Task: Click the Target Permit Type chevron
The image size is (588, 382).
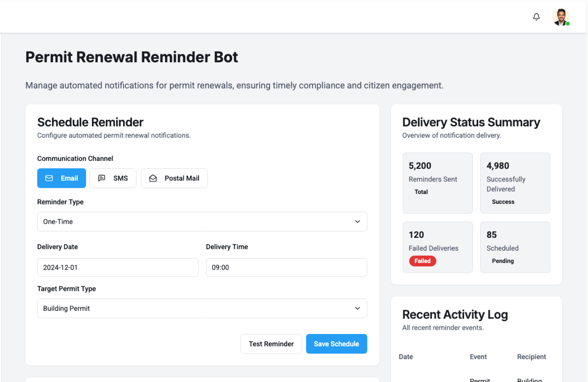Action: pos(357,308)
